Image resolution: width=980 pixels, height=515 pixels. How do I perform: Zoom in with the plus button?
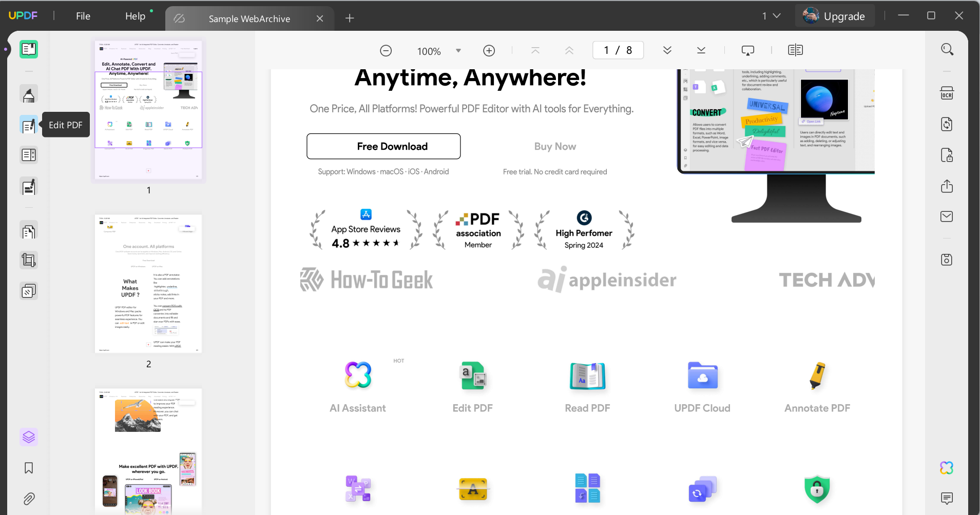pos(489,50)
